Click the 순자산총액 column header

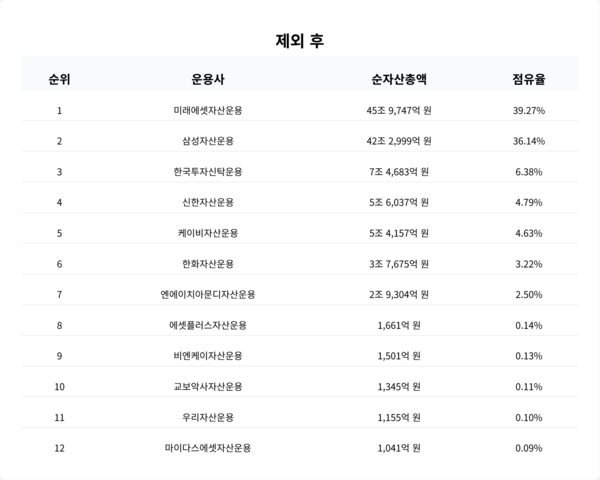click(x=399, y=79)
